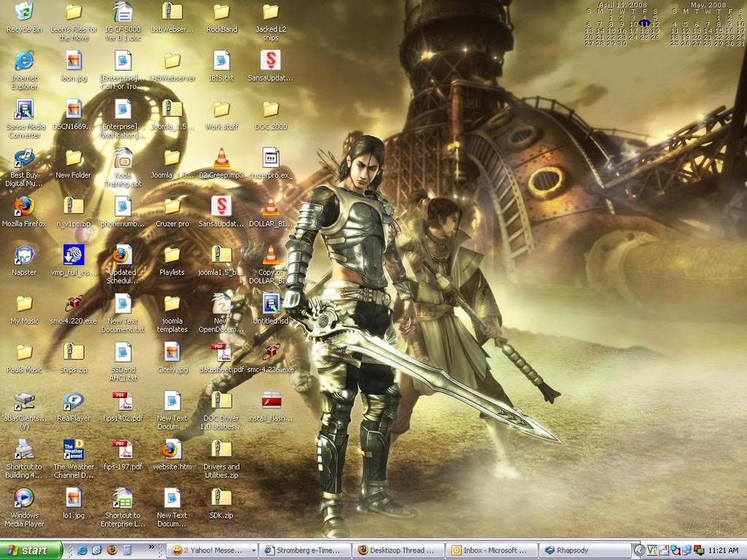Select the smc-4.220.exe installer
Screen dimensions: 747x560
(x=74, y=309)
